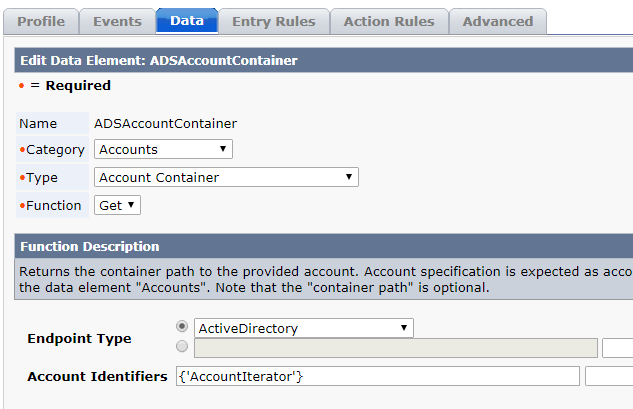Viewport: 633px width, 409px height.
Task: Open the Action Rules tab
Action: (x=389, y=21)
